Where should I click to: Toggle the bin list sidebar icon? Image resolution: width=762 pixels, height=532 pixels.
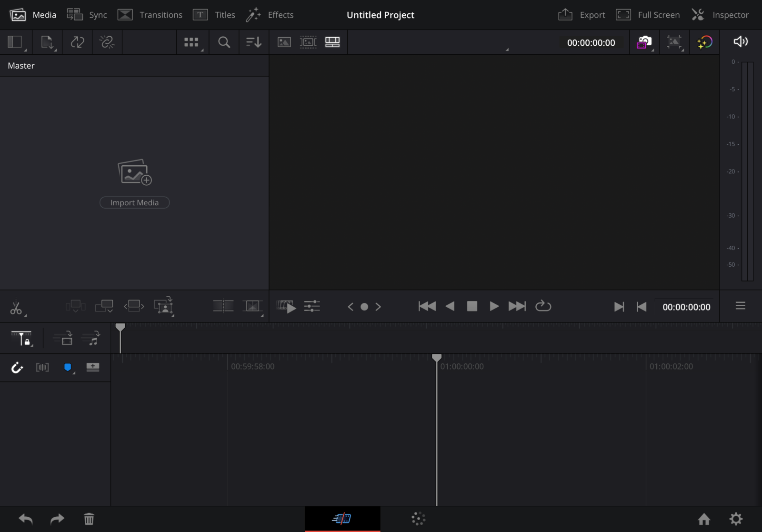coord(16,42)
